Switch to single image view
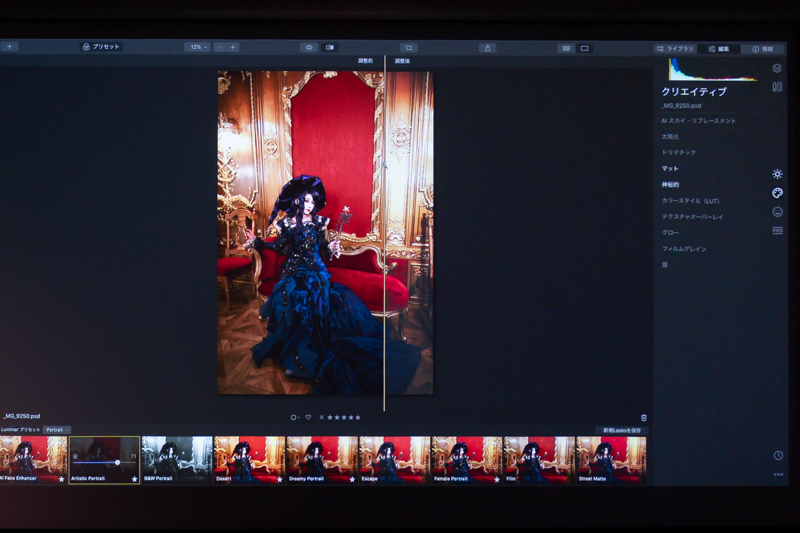The image size is (800, 533). [585, 48]
